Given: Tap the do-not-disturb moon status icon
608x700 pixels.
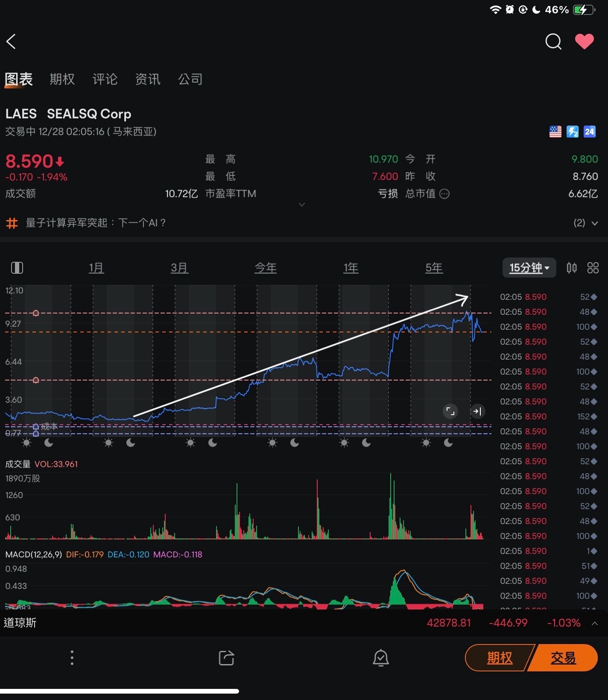Looking at the screenshot, I should point(537,9).
